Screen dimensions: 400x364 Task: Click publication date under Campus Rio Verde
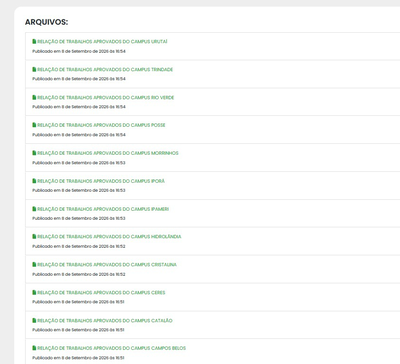(79, 107)
